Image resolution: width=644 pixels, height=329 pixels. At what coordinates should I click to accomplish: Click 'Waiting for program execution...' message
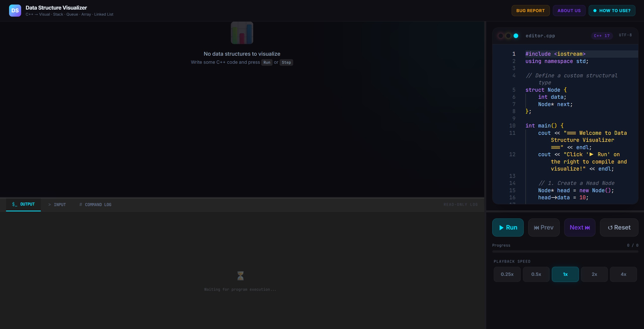pos(240,289)
